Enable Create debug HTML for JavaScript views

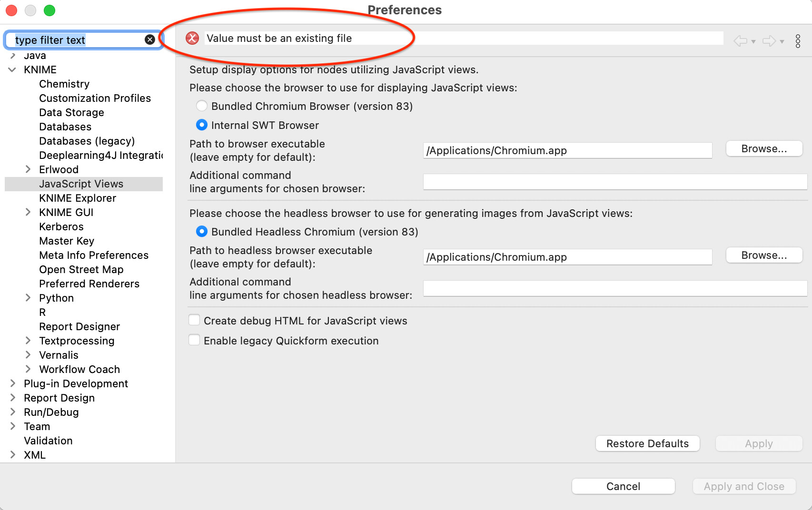coord(194,320)
